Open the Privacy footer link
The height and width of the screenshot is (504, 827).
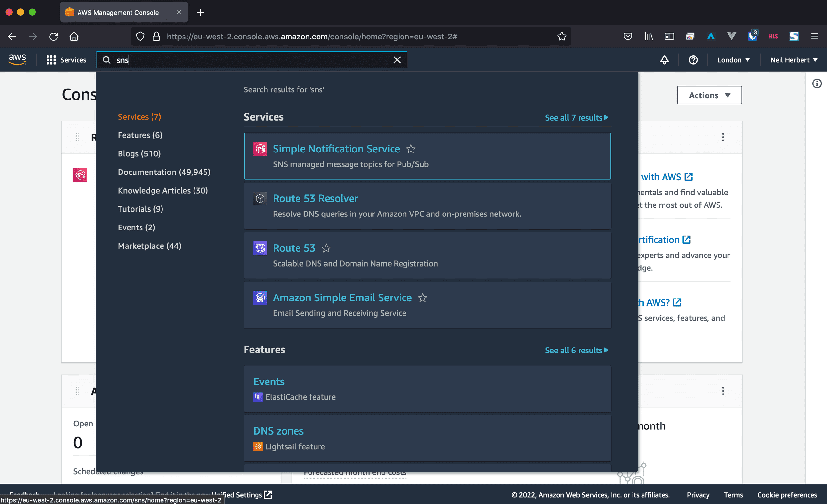[698, 495]
